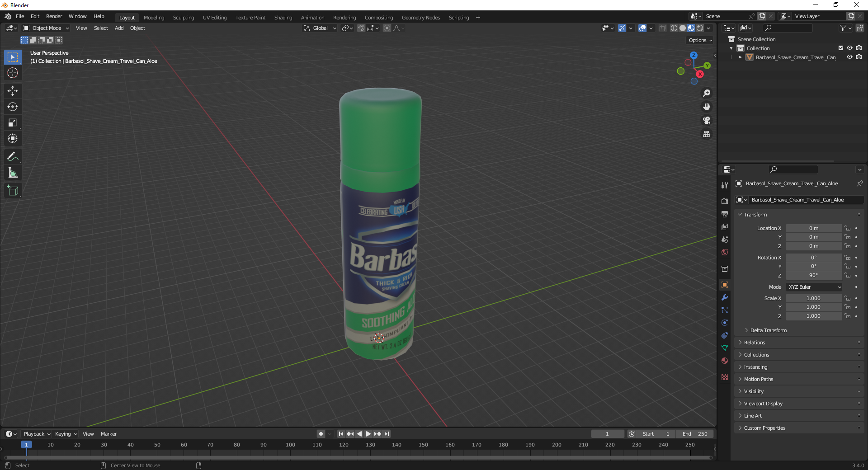Open the Scene properties tab
Screen dimensions: 868x470
[x=725, y=239]
